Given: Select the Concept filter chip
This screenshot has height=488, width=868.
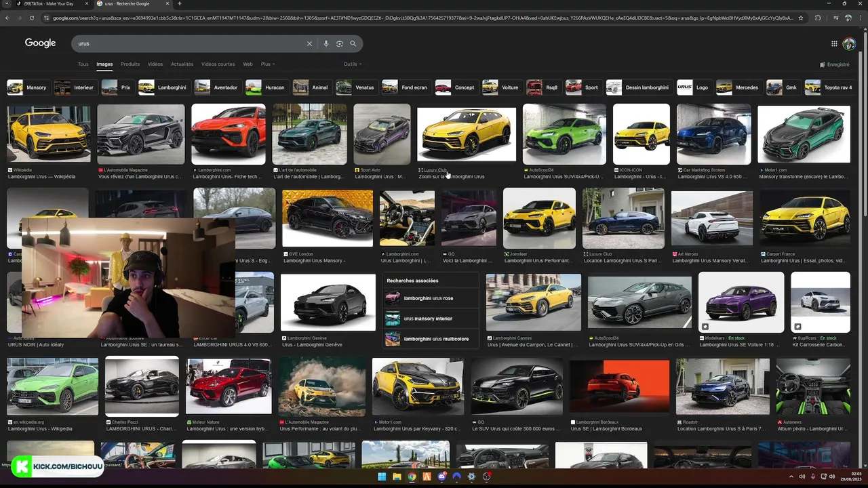Looking at the screenshot, I should coord(456,87).
